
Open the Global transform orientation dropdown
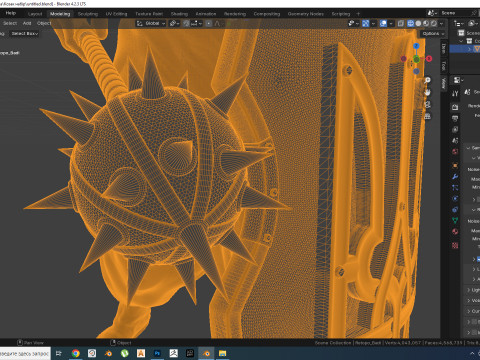[151, 23]
